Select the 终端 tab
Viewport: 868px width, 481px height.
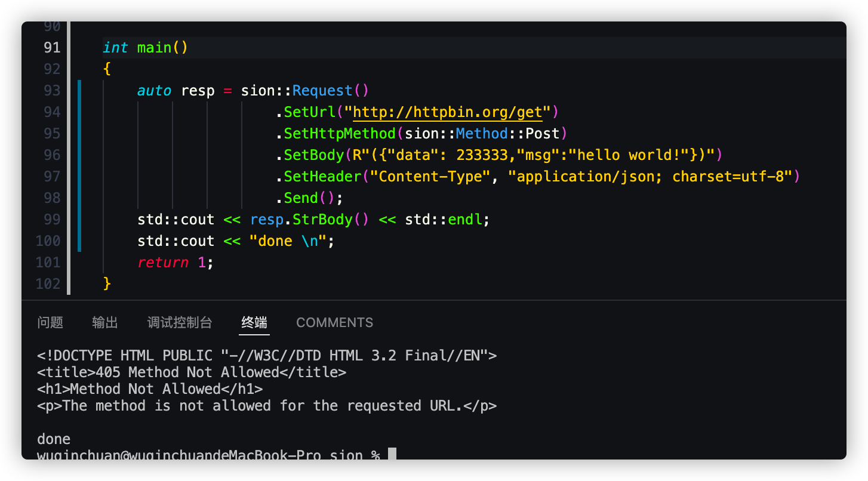pyautogui.click(x=253, y=322)
